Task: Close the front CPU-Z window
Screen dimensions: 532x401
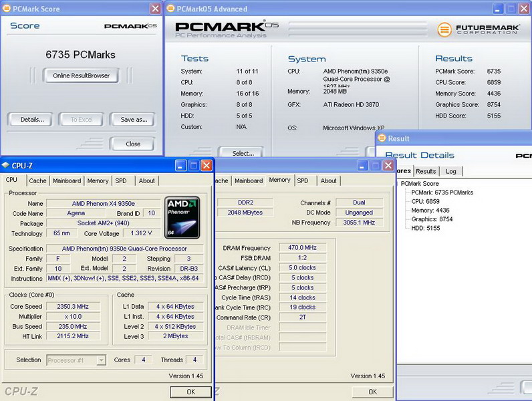Action: click(207, 166)
